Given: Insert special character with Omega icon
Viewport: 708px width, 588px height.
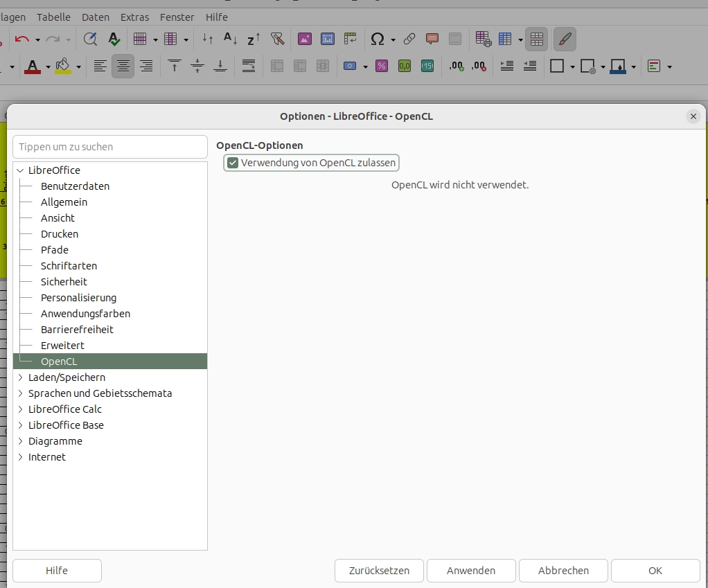Looking at the screenshot, I should [x=378, y=39].
